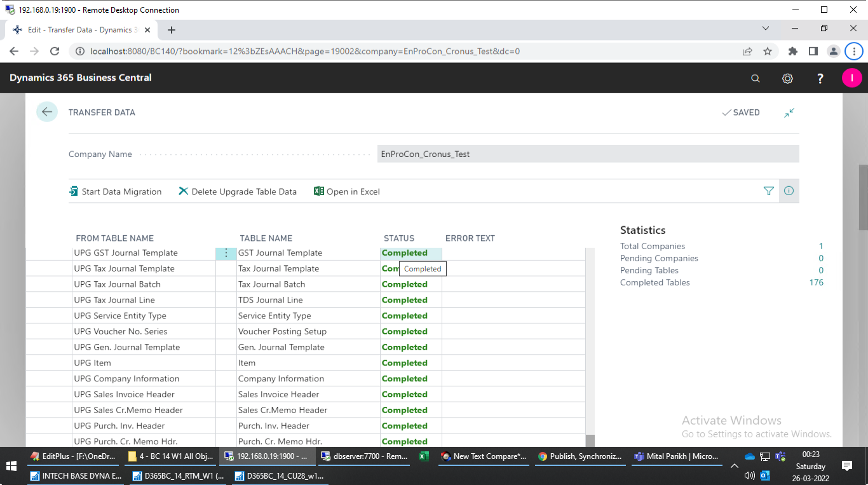The width and height of the screenshot is (868, 485).
Task: Open the help question mark icon
Action: click(820, 78)
